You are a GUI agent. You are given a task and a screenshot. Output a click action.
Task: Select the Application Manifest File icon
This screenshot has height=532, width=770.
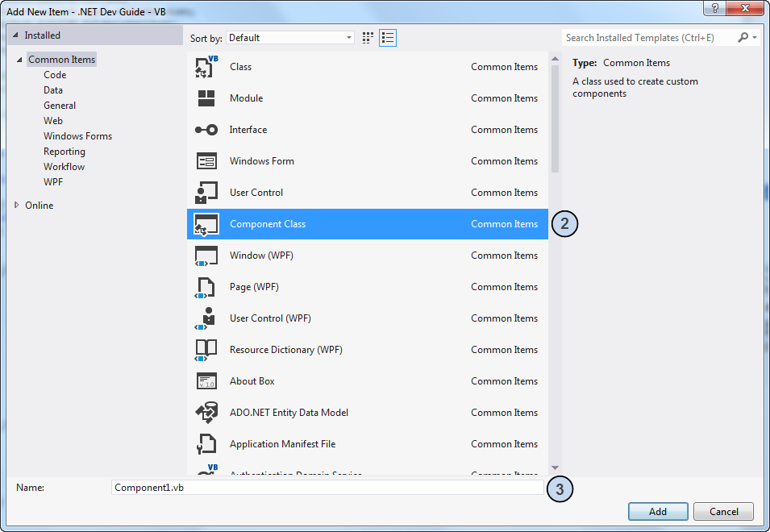[x=206, y=443]
